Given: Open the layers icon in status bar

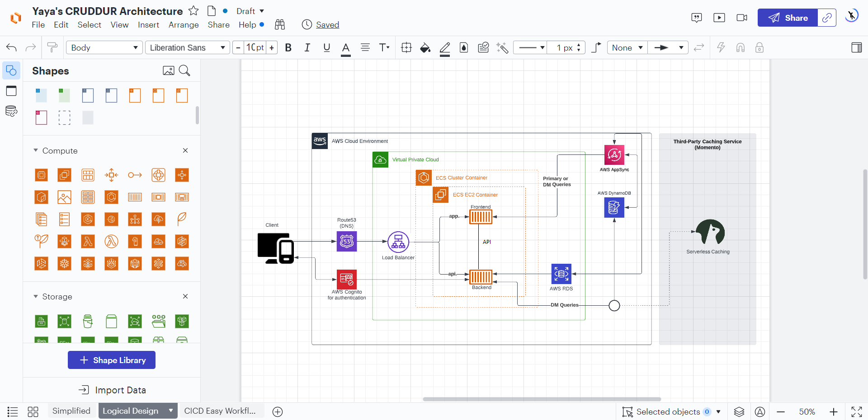Looking at the screenshot, I should point(739,411).
